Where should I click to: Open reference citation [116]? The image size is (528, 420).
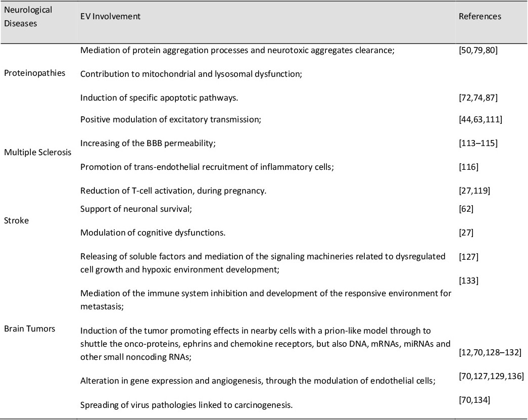click(468, 167)
